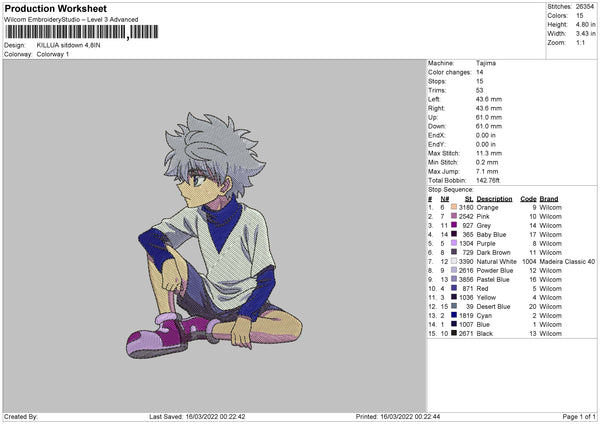
Task: Select the Madeira Classic 40 brand entry
Action: tap(567, 261)
